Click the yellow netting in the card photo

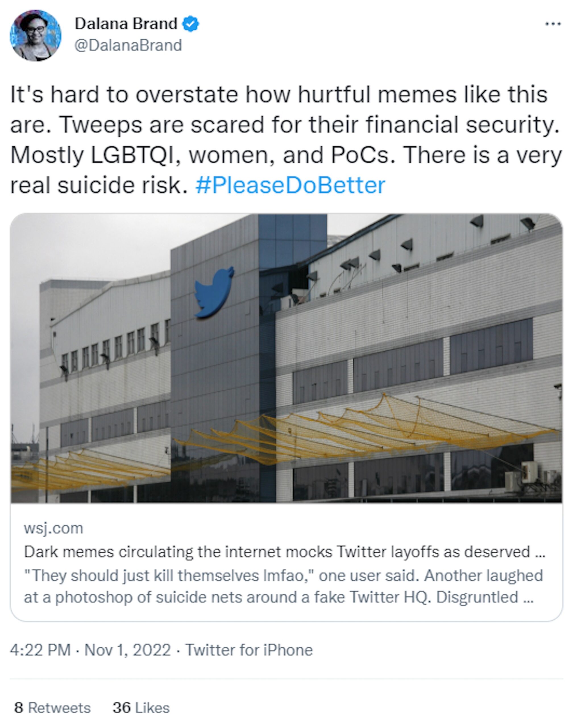coord(368,431)
